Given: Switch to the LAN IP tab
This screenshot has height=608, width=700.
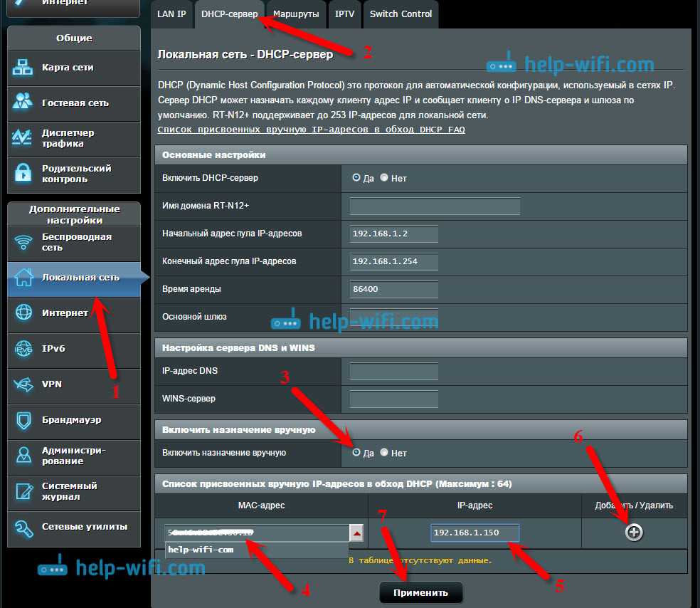Looking at the screenshot, I should [171, 14].
